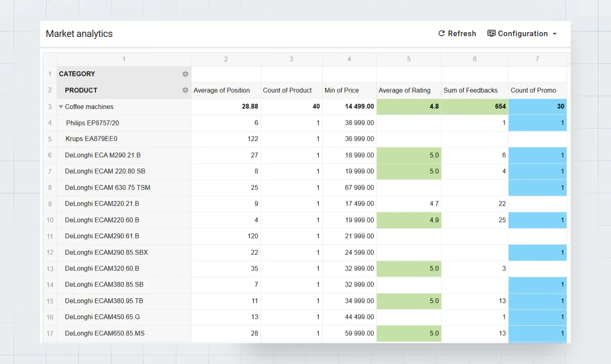Image resolution: width=611 pixels, height=364 pixels.
Task: Click the CATEGORY field gear icon
Action: (x=185, y=74)
